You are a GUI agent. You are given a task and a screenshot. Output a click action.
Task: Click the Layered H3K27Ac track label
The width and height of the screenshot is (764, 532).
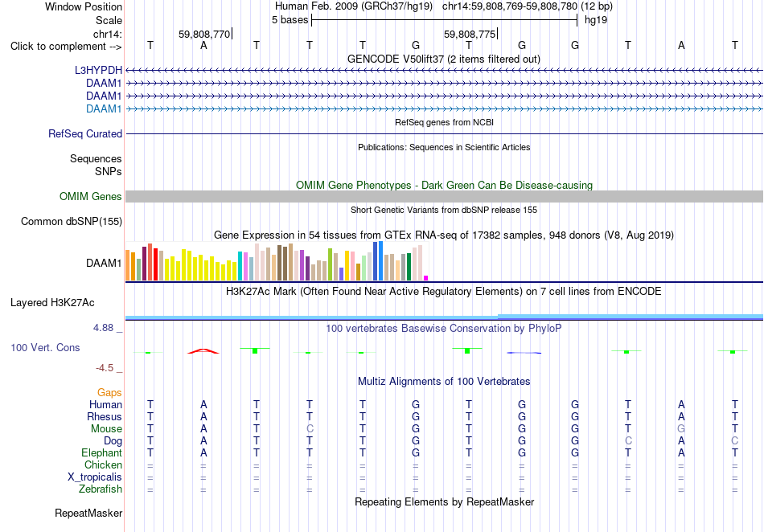[52, 302]
